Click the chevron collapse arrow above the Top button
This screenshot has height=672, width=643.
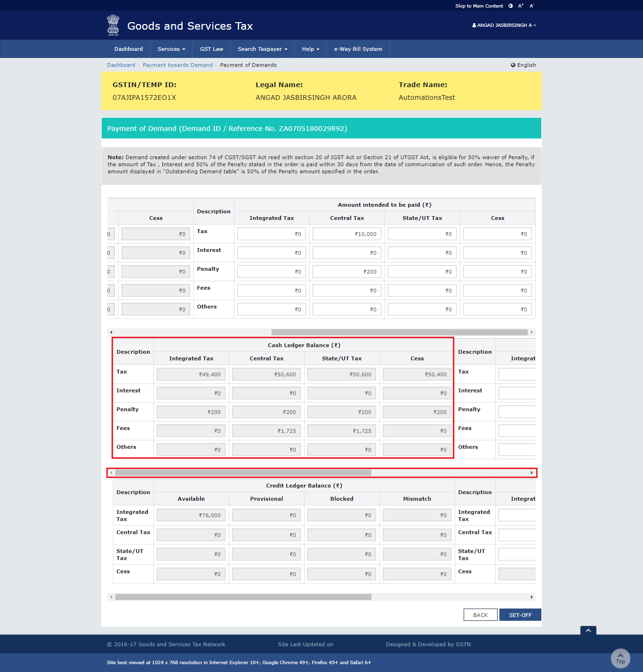(x=588, y=630)
